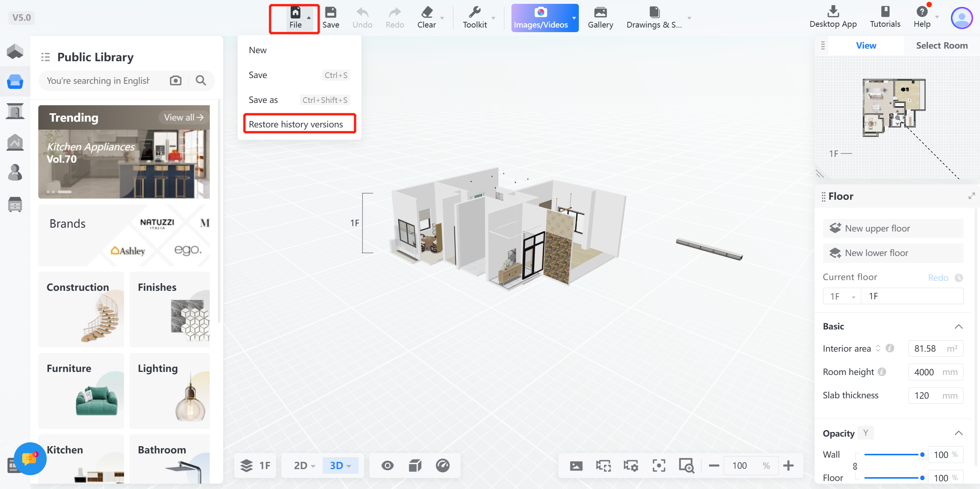Click View all link in Trending

184,117
